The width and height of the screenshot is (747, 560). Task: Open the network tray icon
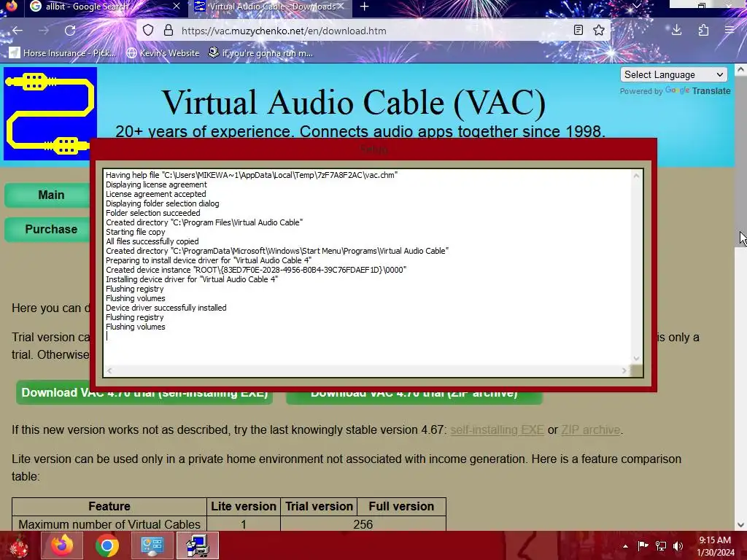[x=661, y=546]
